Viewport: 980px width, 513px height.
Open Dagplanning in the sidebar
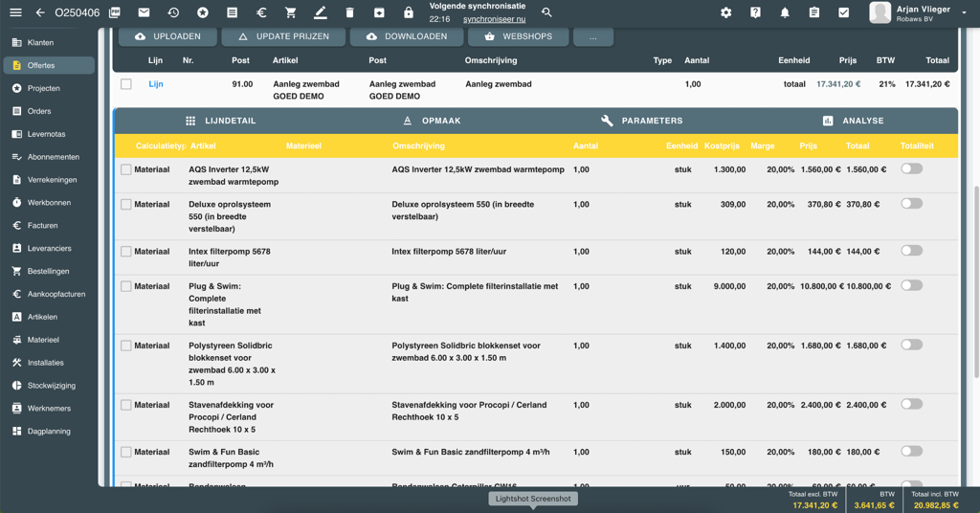click(49, 431)
